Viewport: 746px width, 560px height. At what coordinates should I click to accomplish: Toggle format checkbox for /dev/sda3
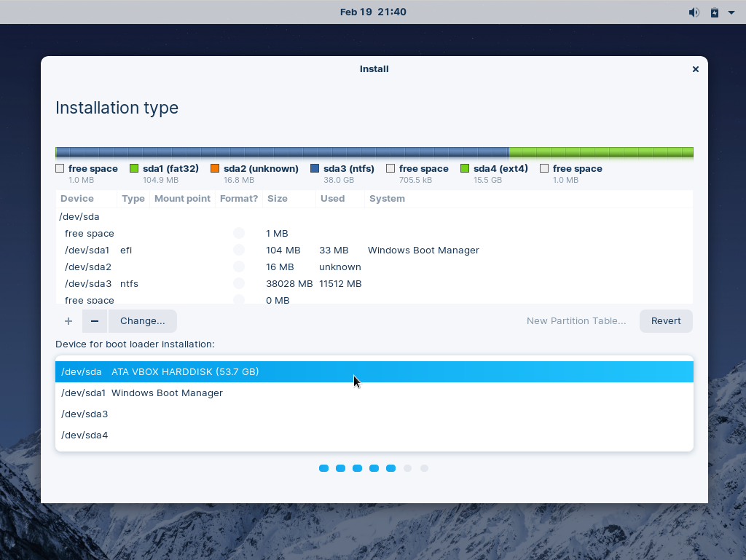pos(239,283)
